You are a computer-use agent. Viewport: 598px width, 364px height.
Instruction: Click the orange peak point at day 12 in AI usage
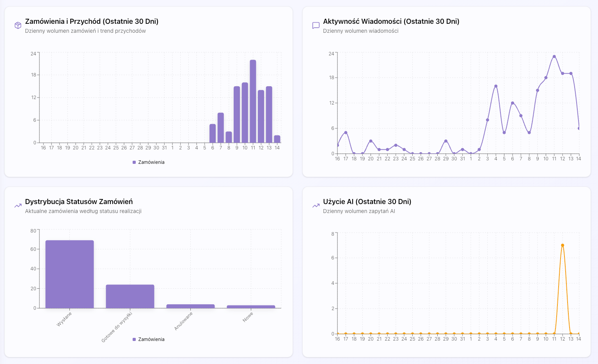(x=563, y=245)
